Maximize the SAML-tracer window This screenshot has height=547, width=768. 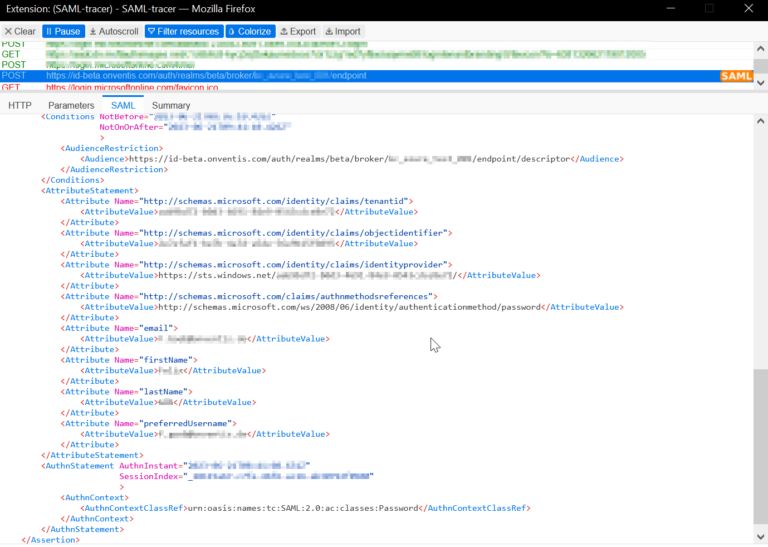[x=709, y=8]
